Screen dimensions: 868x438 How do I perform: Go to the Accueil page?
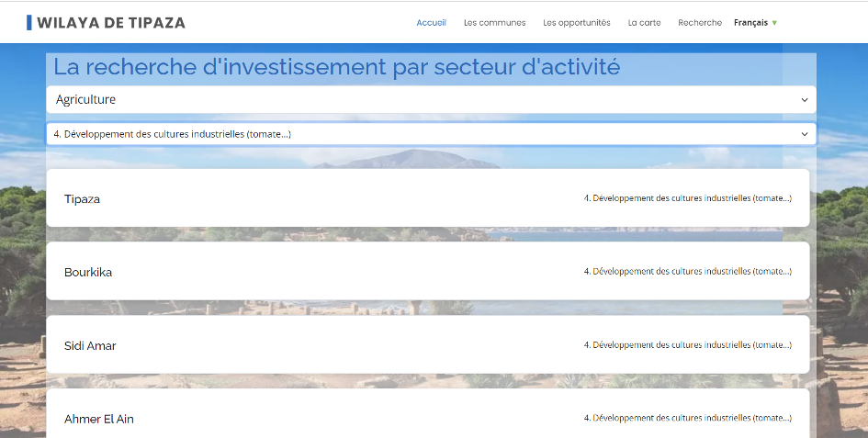431,23
